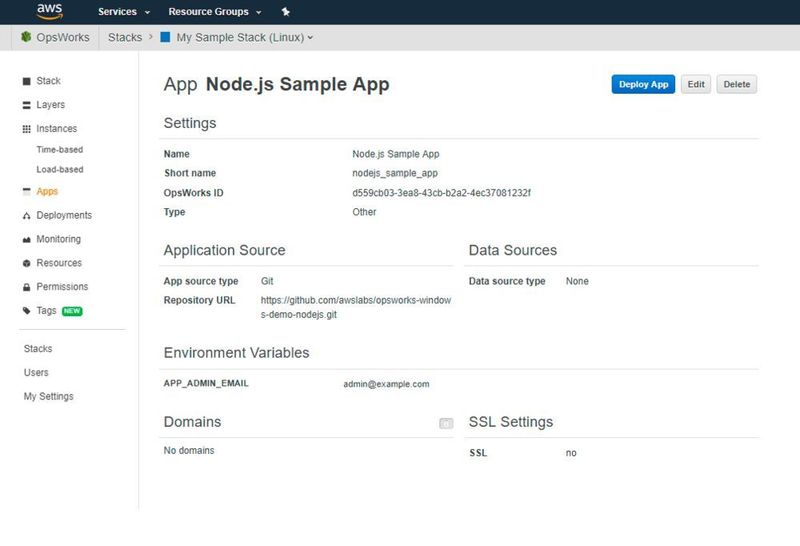Open Time-based instances
The image size is (800, 546).
click(x=60, y=150)
